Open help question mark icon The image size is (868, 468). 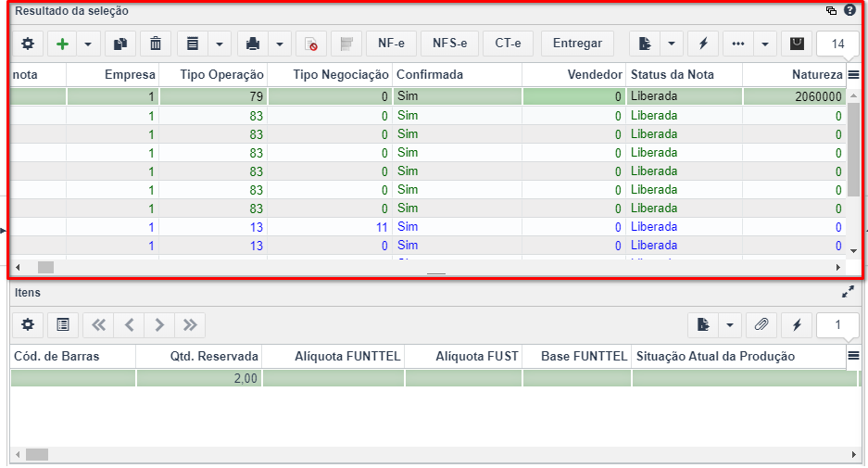[849, 10]
